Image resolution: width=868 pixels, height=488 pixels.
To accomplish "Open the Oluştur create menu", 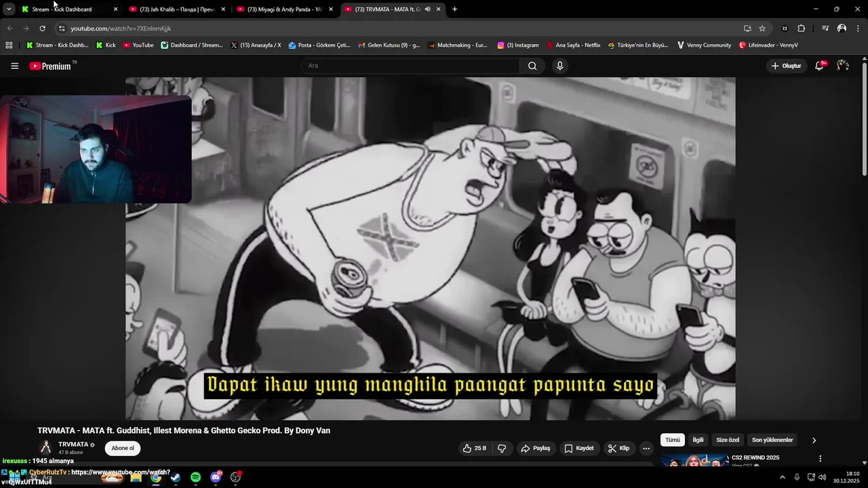I will pos(787,66).
